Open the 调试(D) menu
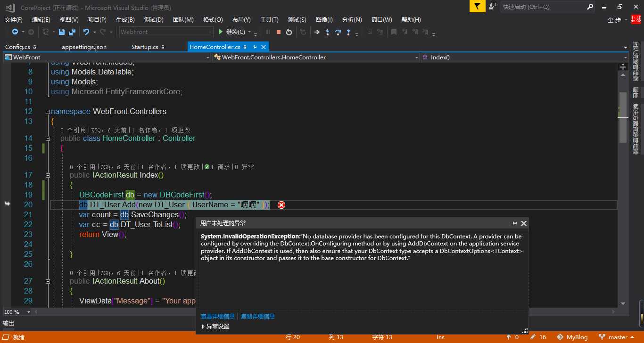The height and width of the screenshot is (343, 644). point(154,20)
